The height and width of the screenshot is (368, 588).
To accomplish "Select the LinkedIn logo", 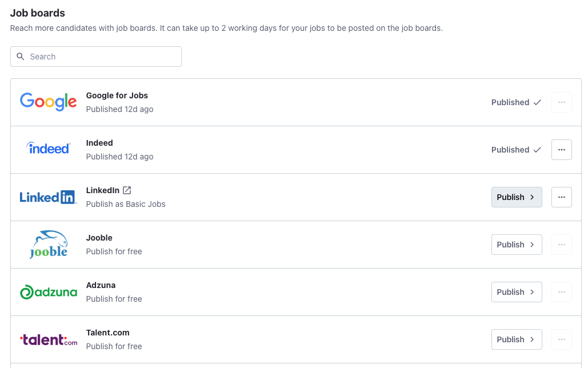I will [48, 197].
